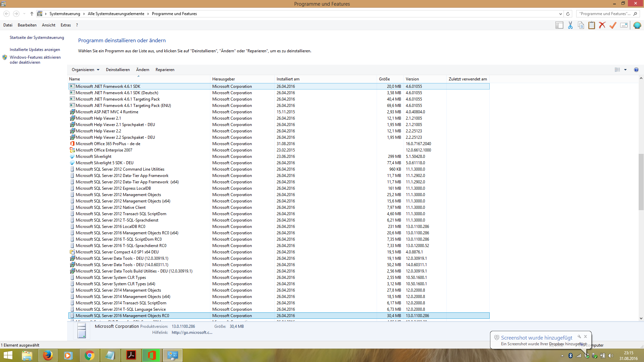Viewport: 644px width, 362px height.
Task: Click the orange checkmark Properties icon
Action: pos(613,25)
